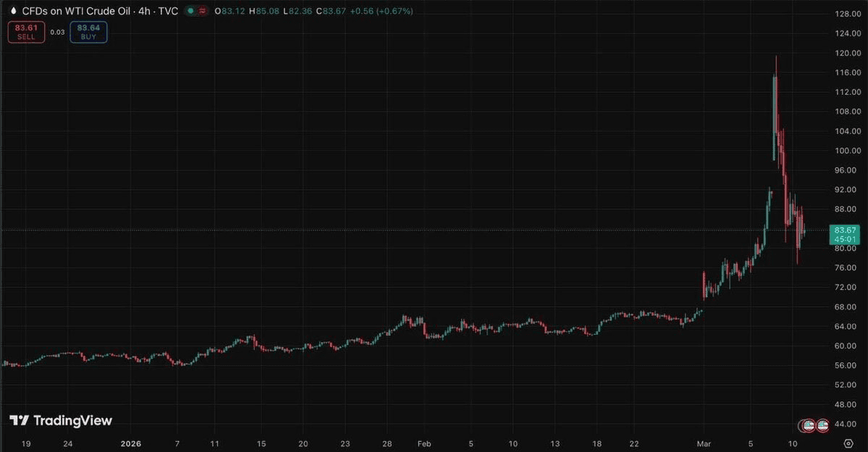Viewport: 868px width, 452px height.
Task: Open the 4h timeframe selector
Action: click(x=144, y=11)
